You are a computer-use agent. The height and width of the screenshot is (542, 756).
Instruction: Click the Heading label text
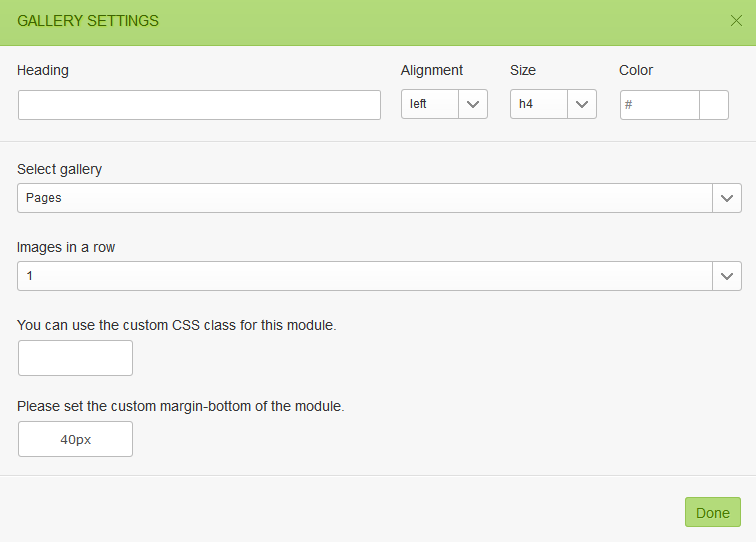43,70
